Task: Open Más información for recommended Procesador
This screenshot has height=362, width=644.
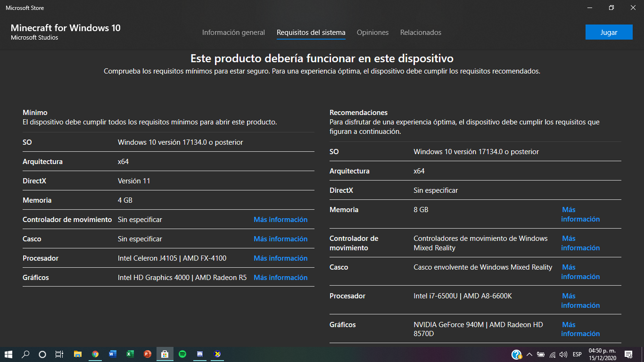Action: pos(580,301)
